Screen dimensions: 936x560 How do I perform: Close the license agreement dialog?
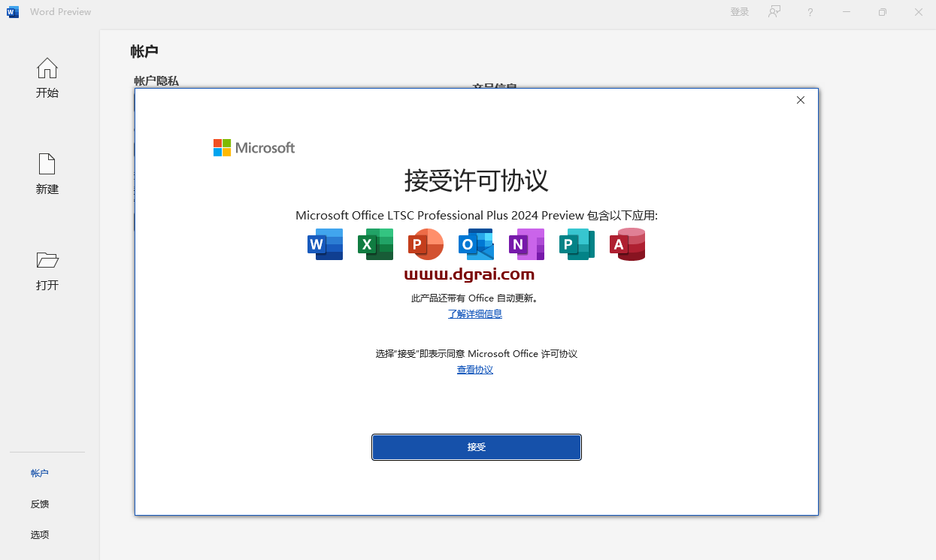(801, 100)
